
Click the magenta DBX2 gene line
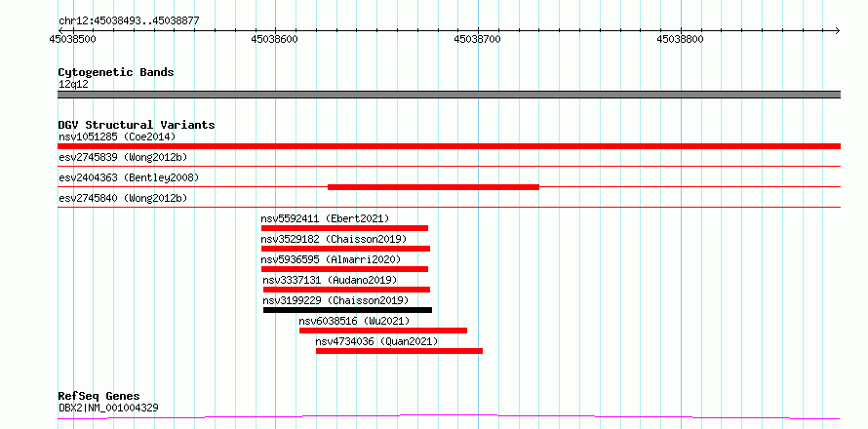tap(449, 416)
